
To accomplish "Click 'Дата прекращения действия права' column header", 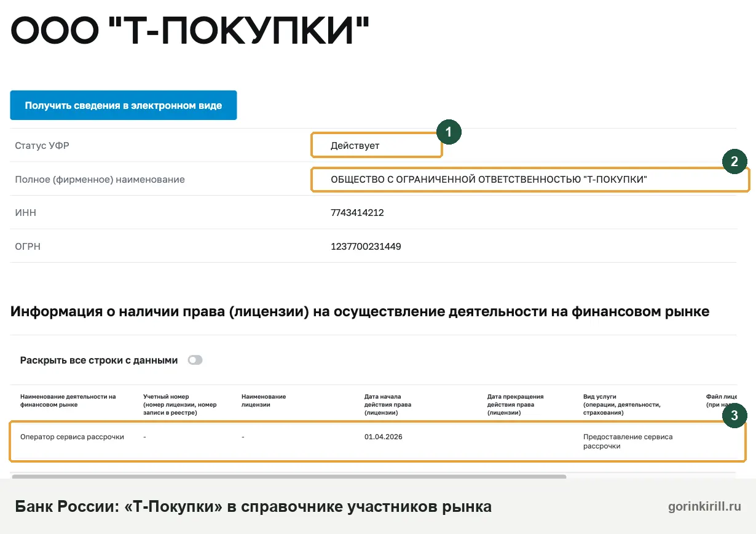I will [x=516, y=405].
